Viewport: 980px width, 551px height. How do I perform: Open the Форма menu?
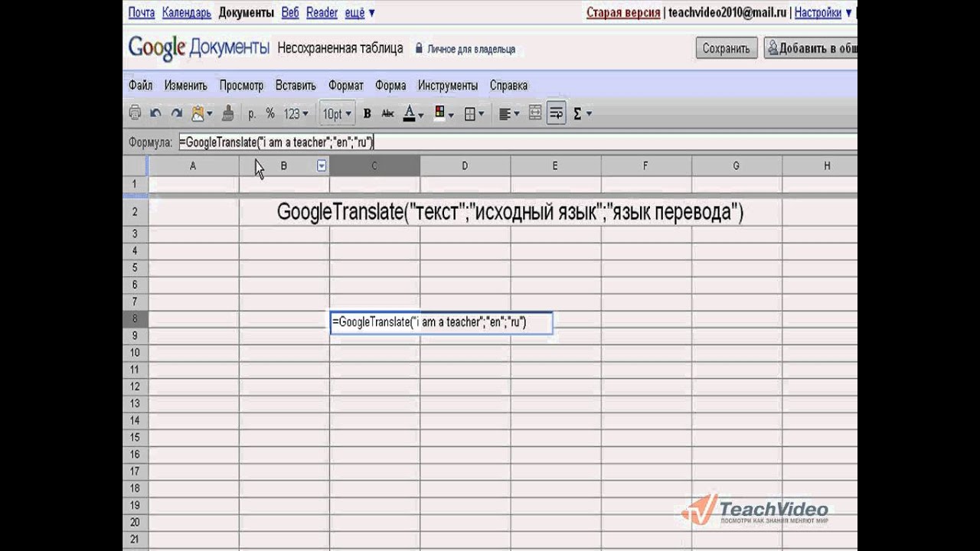point(390,85)
